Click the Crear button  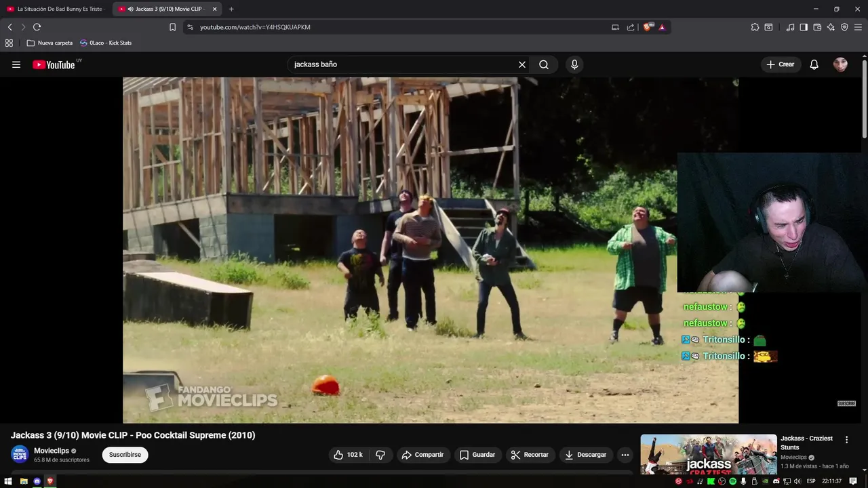[780, 64]
